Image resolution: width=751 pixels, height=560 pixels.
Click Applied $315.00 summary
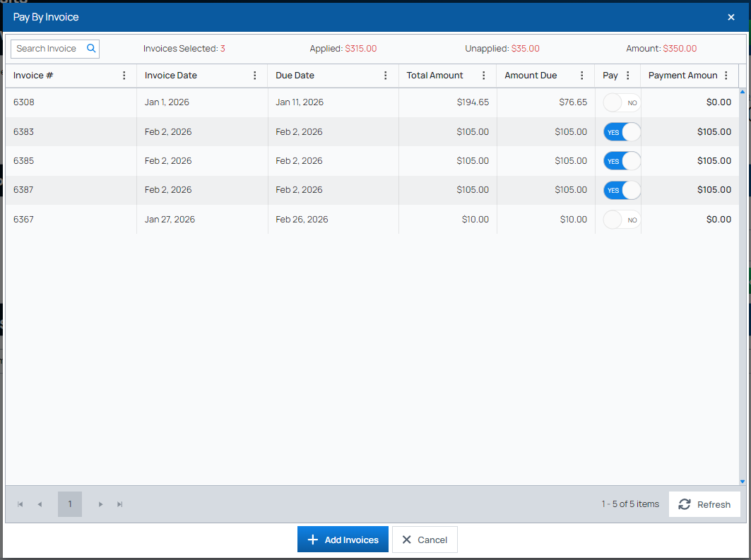pos(343,48)
